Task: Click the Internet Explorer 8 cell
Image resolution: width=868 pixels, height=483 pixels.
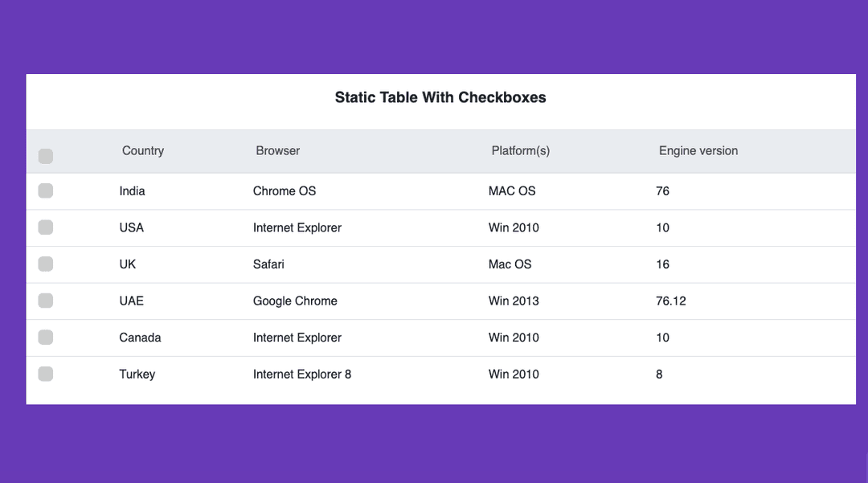Action: click(x=302, y=374)
